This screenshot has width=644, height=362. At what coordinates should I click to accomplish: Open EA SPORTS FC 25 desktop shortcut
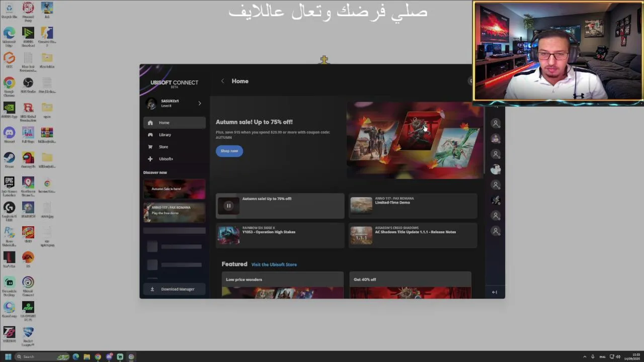[28, 311]
